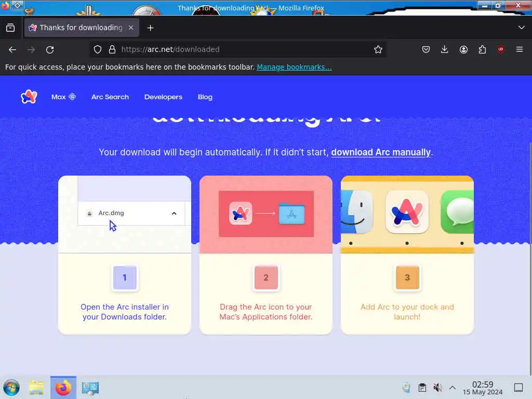Open file manager from taskbar
This screenshot has height=399, width=532.
coord(36,388)
